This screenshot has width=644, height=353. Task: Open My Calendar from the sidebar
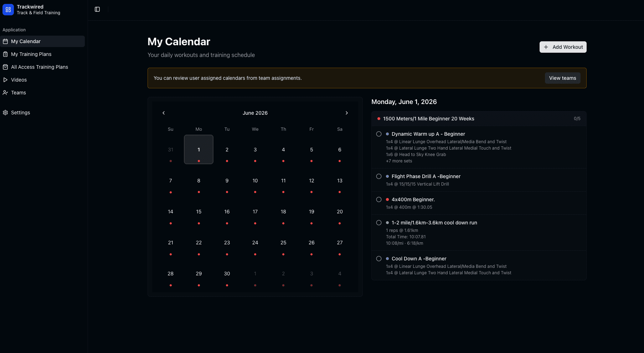(25, 41)
